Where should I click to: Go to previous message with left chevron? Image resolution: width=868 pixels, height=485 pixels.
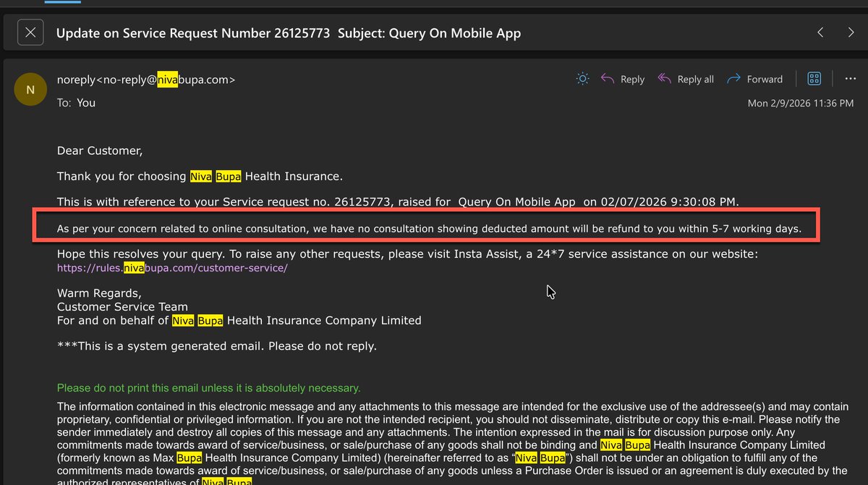[820, 33]
